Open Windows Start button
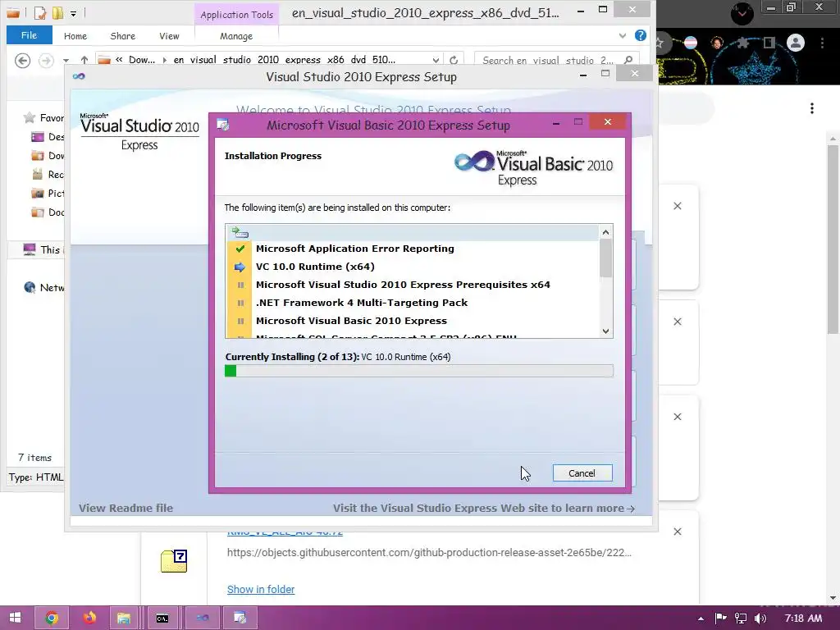The width and height of the screenshot is (840, 630). [x=15, y=618]
